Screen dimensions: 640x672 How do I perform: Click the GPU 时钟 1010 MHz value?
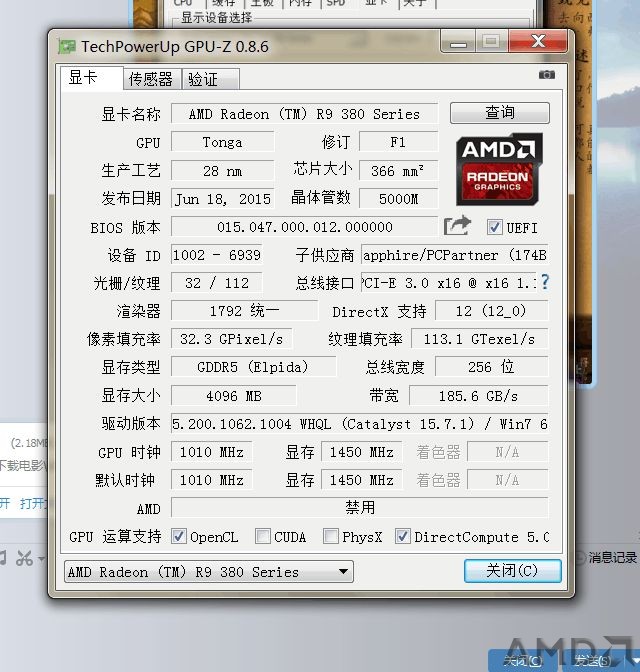pyautogui.click(x=212, y=452)
